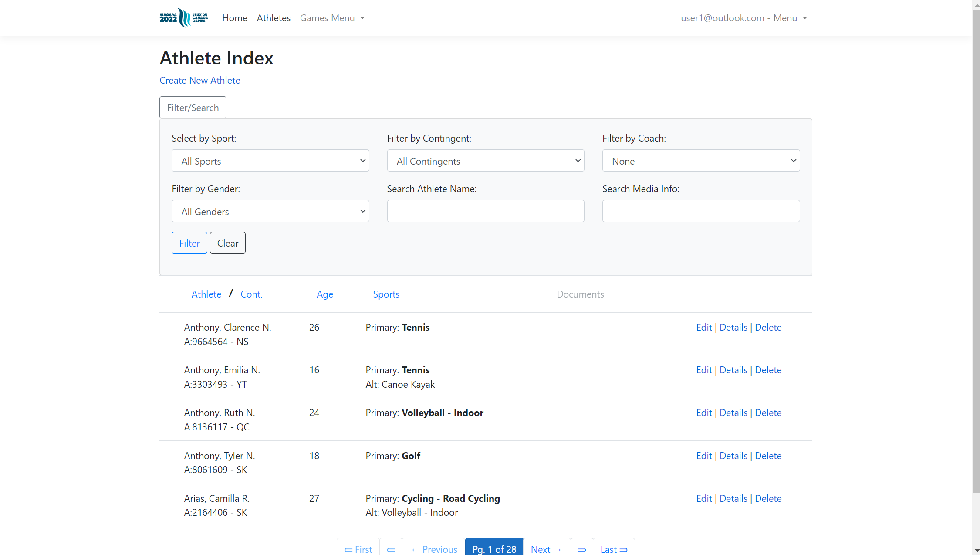Click the Delete link for Anthony Tyler N.

tap(767, 455)
